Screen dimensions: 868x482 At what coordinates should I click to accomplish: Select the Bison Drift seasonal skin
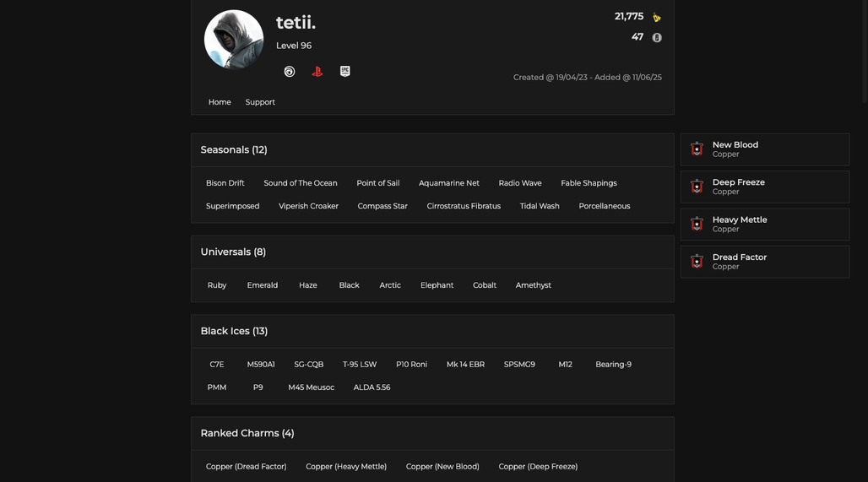click(225, 183)
